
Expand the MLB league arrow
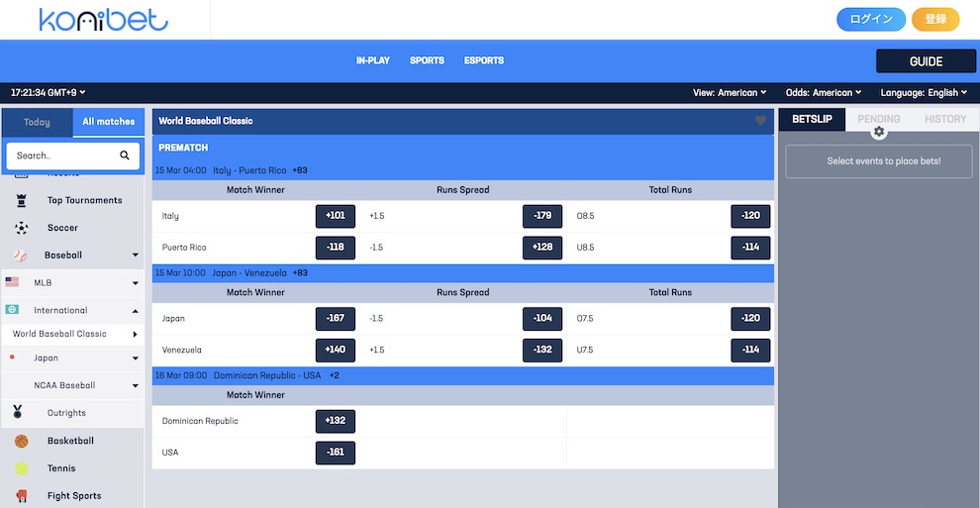point(136,283)
